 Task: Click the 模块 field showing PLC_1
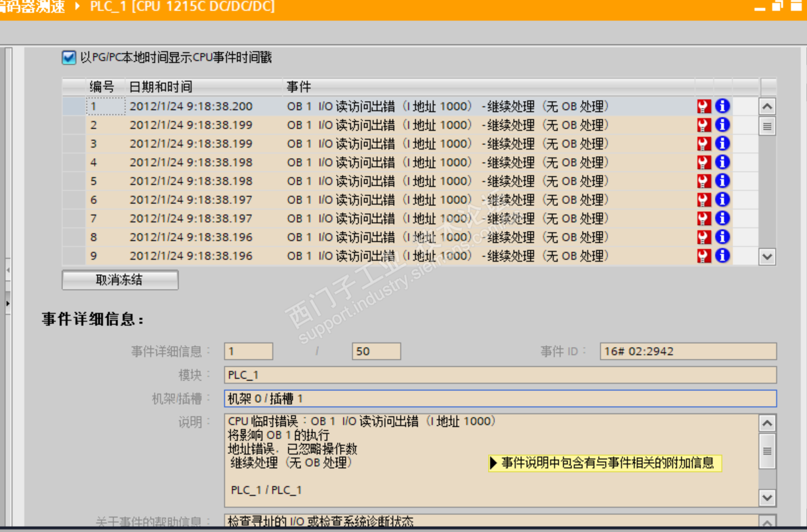click(501, 375)
